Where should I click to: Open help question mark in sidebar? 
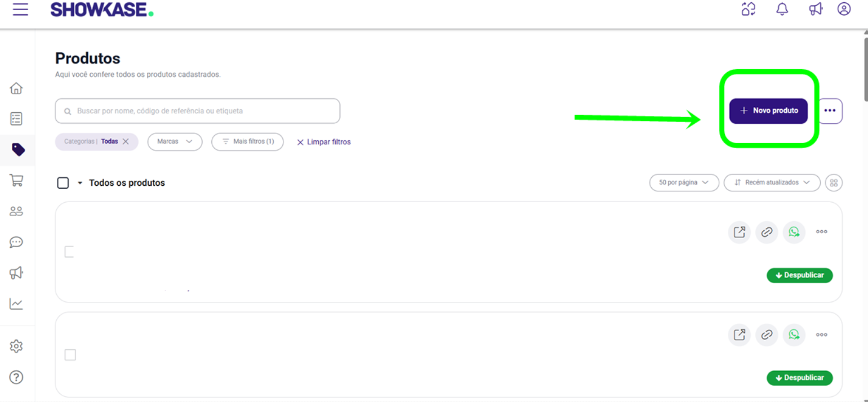pyautogui.click(x=16, y=377)
